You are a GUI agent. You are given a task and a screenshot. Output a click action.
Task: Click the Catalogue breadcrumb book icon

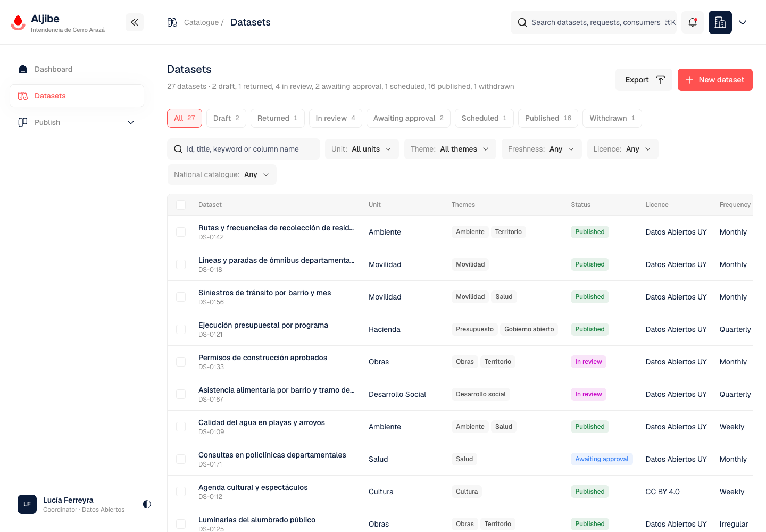(x=172, y=22)
